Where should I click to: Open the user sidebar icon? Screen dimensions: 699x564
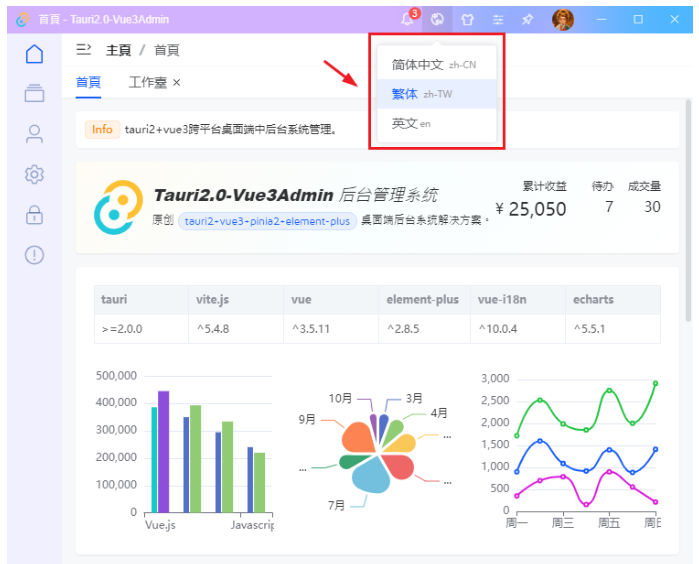pos(34,134)
